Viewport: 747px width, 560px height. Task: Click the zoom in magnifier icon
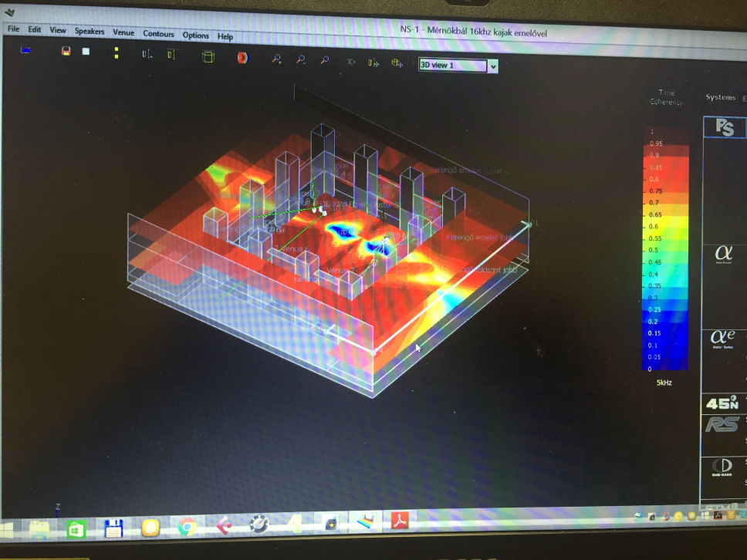coord(276,59)
